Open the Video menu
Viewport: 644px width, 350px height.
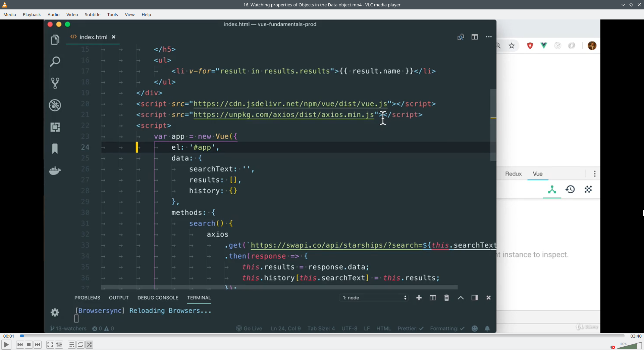tap(72, 14)
